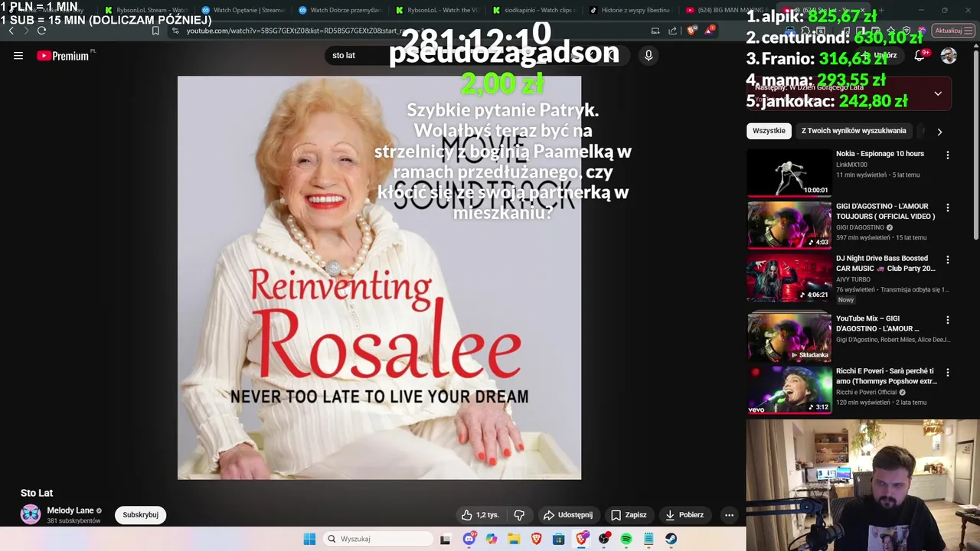Open Task View on the taskbar
Viewport: 980px width, 551px height.
click(x=445, y=539)
